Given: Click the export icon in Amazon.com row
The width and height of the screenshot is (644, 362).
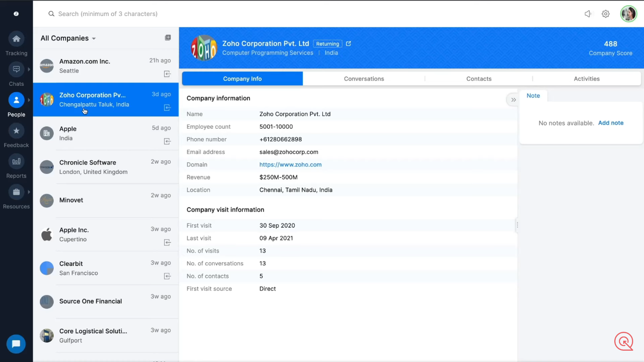Looking at the screenshot, I should (x=167, y=74).
